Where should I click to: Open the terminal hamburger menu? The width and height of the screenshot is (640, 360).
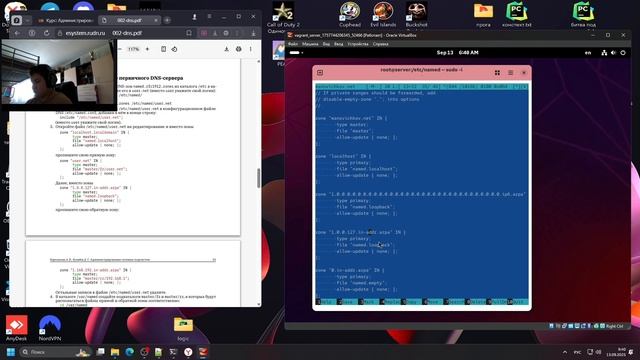511,73
